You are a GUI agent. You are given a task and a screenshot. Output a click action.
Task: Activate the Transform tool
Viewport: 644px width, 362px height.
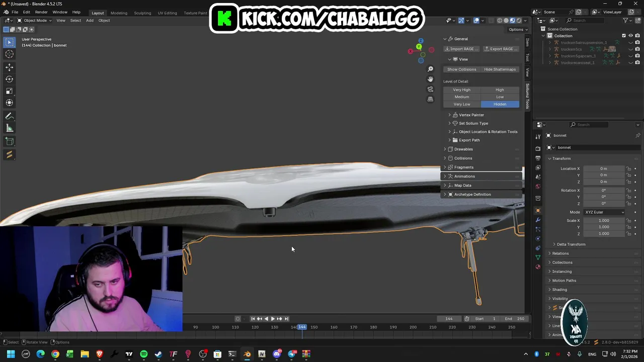coord(10,103)
